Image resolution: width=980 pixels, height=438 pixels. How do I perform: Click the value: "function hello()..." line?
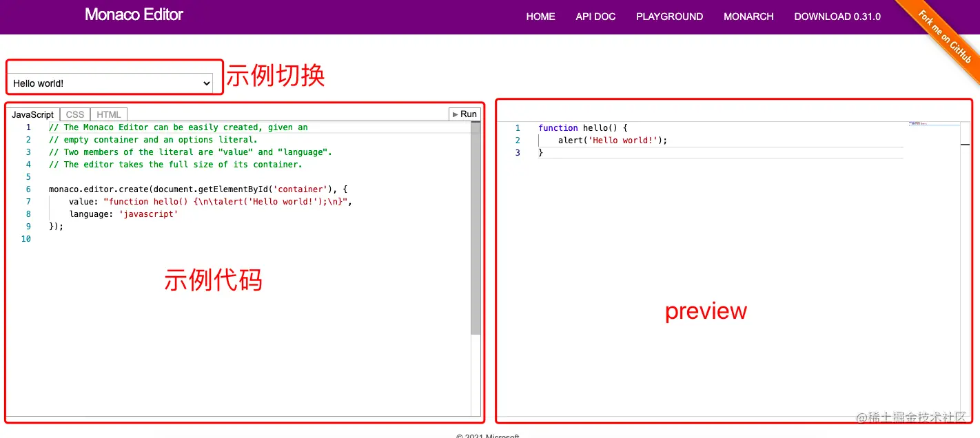(211, 202)
